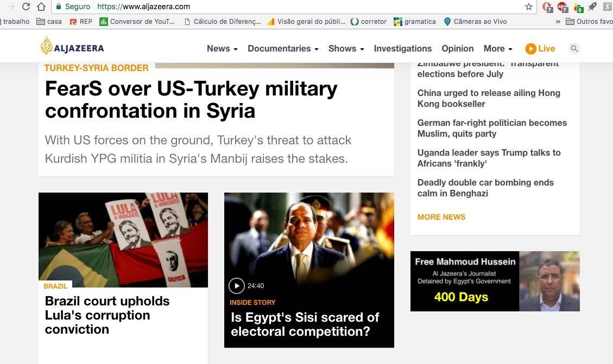The width and height of the screenshot is (613, 364).
Task: Click the INSIDE STORY label
Action: (252, 302)
